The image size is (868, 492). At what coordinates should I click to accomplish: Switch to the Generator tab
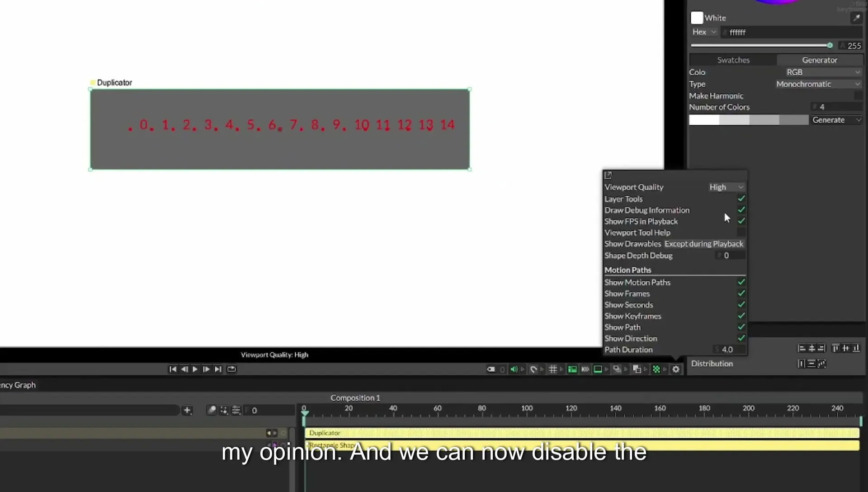(x=820, y=60)
